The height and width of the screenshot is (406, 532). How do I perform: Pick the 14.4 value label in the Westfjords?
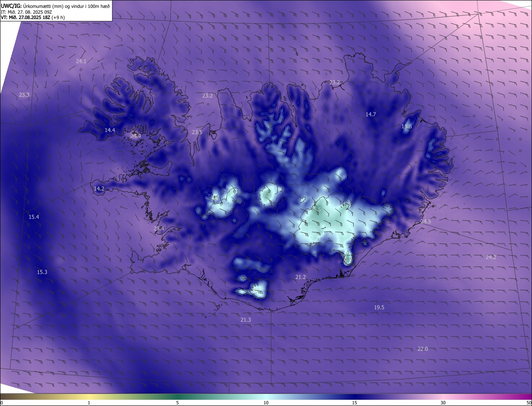click(110, 130)
